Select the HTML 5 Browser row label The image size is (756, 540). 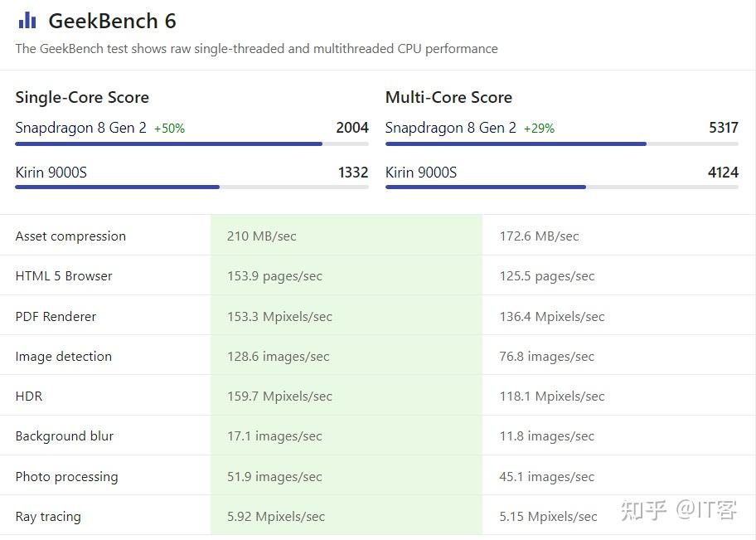pos(64,276)
